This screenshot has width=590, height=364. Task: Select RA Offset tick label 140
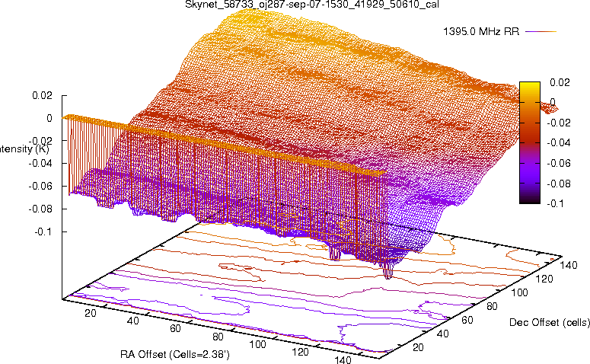coord(343,359)
